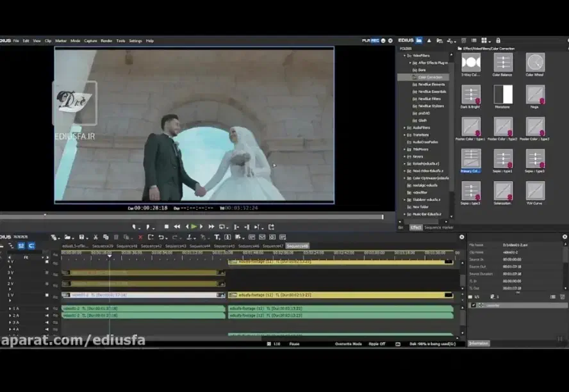This screenshot has width=569, height=392.
Task: Open the Render menu
Action: point(106,40)
